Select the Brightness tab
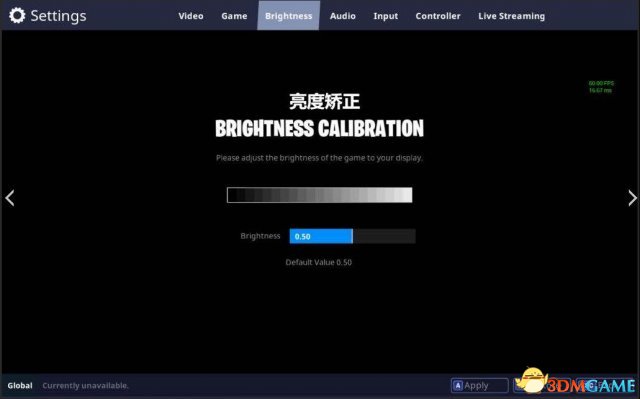This screenshot has width=640, height=399. [289, 16]
